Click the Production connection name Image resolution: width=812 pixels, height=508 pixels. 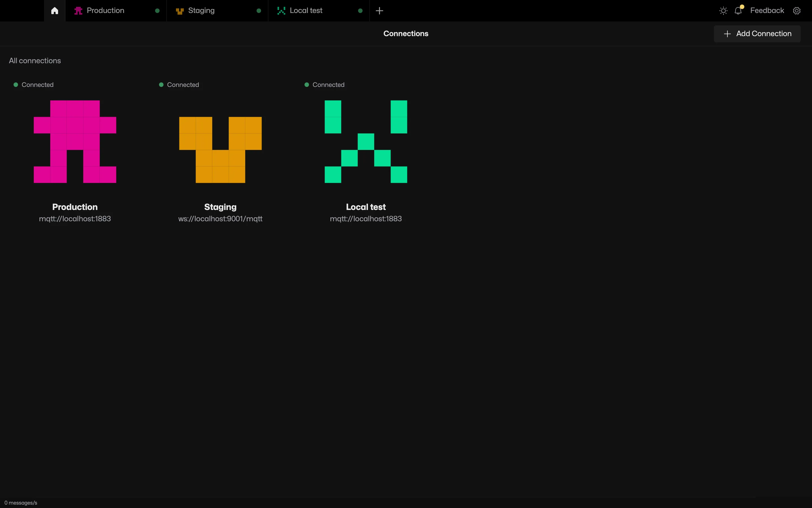[x=75, y=207]
